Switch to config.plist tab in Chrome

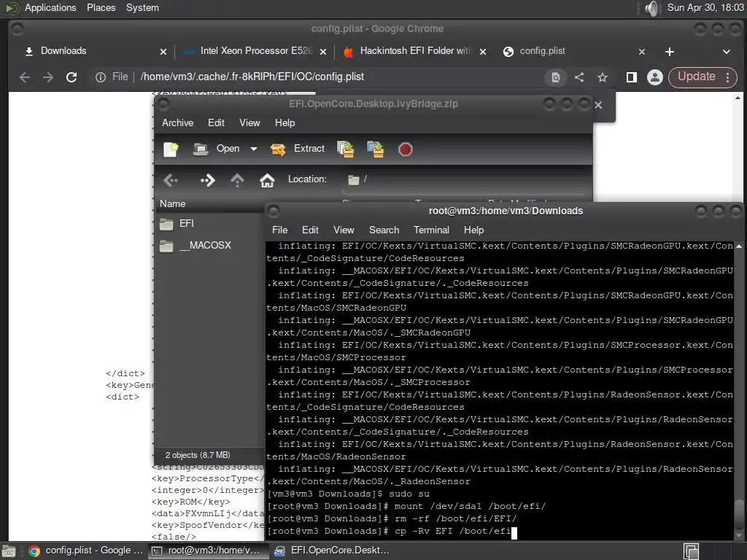tap(574, 51)
